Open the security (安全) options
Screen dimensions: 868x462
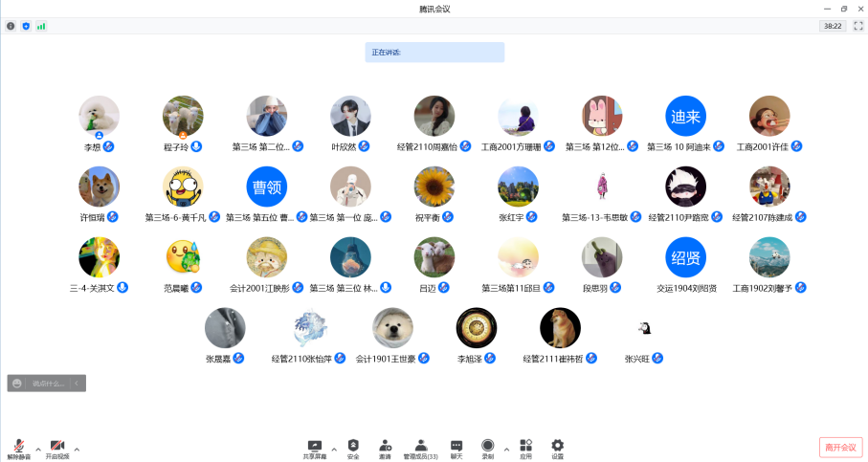[353, 448]
